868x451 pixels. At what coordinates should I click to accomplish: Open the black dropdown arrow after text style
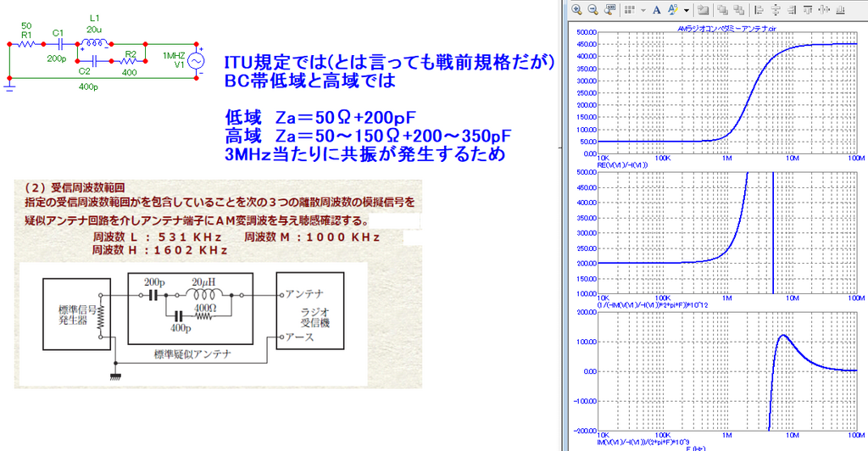click(x=687, y=10)
